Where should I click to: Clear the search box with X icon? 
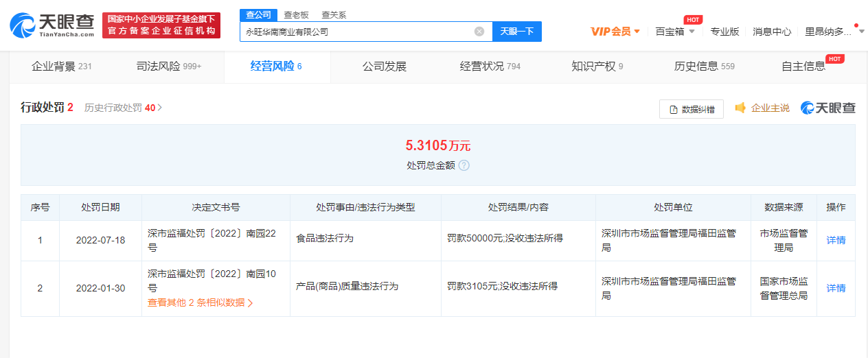[x=479, y=32]
